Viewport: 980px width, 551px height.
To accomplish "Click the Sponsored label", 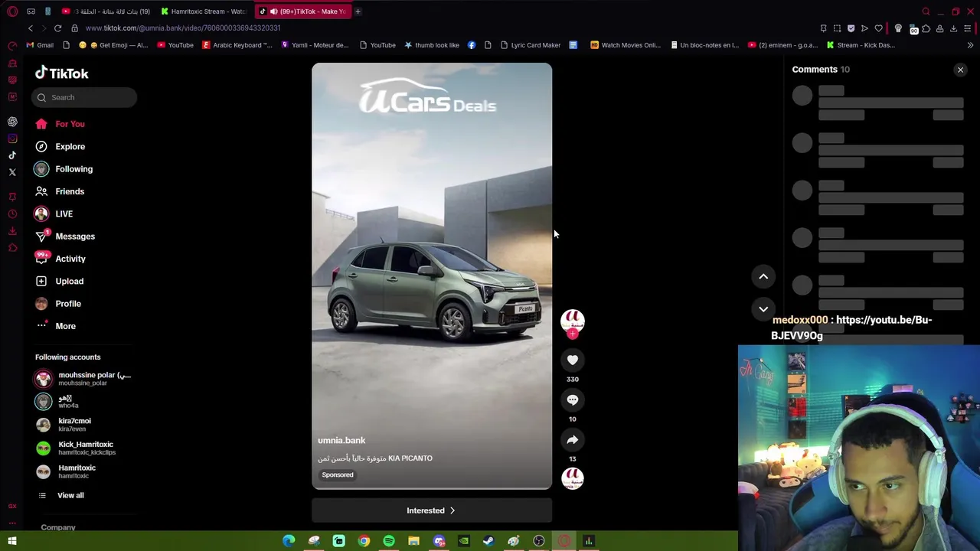I will [338, 474].
